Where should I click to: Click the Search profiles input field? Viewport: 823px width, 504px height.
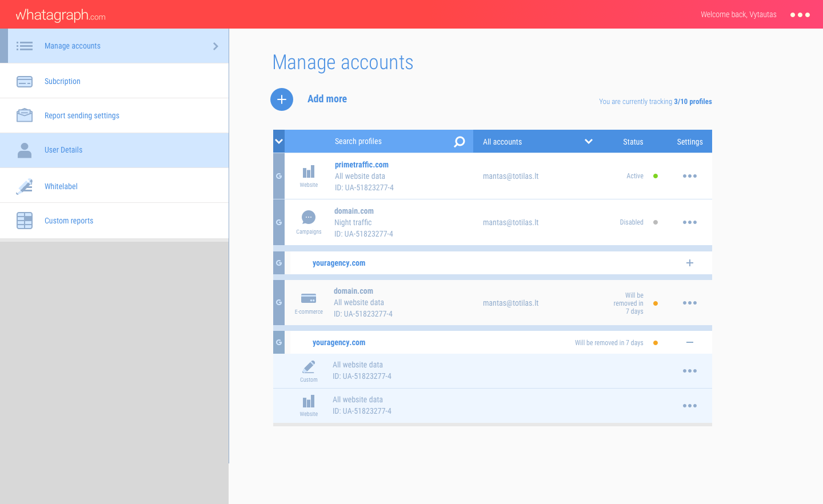coord(379,142)
